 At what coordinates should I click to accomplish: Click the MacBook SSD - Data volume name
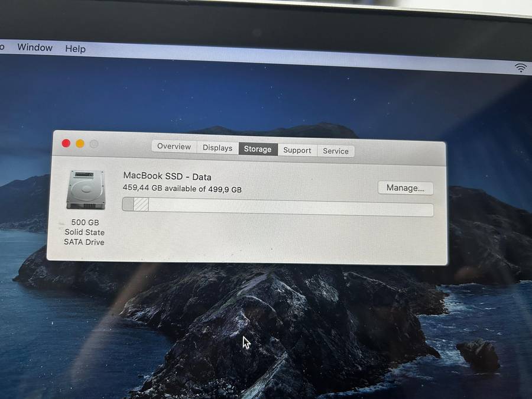click(167, 176)
